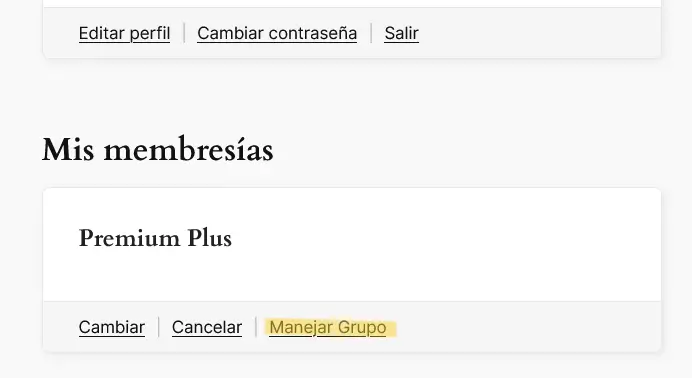Click Cancelar to cancel the membership
692x378 pixels.
(x=207, y=327)
